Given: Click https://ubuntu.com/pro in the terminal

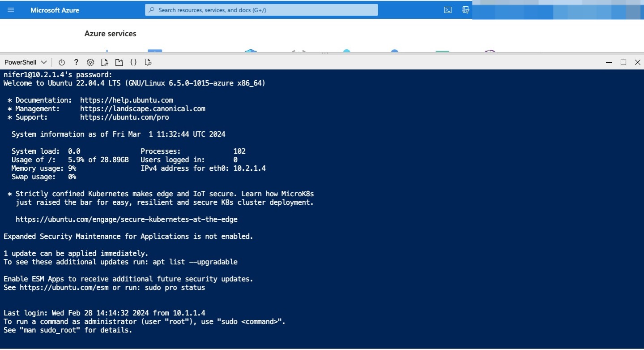Looking at the screenshot, I should coord(124,117).
